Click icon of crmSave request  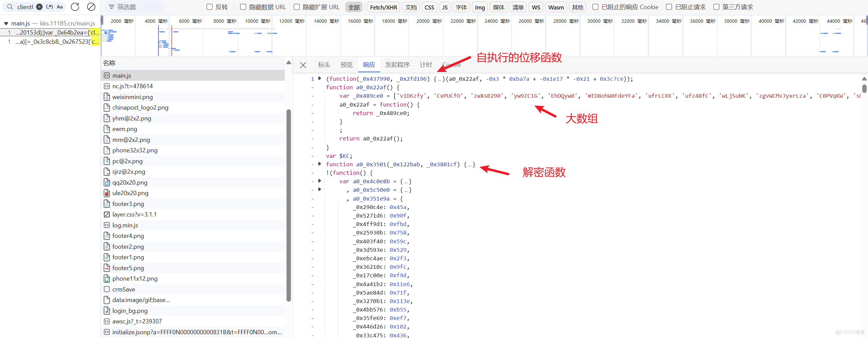click(107, 289)
